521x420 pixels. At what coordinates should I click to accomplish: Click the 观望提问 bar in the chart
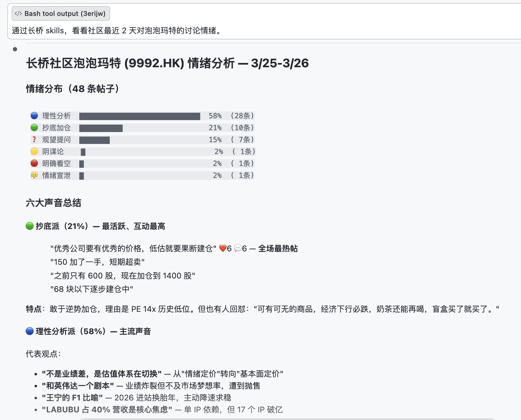[94, 140]
